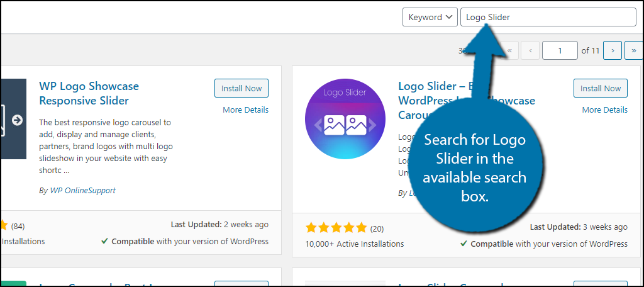Click the WP Logo Showcase plugin thumbnail
The image size is (644, 287).
14,119
